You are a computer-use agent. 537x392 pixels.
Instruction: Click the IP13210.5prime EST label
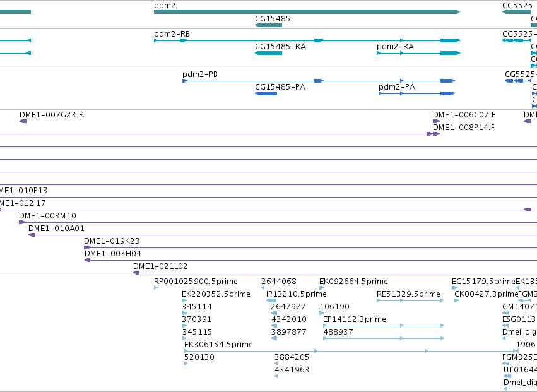296,294
